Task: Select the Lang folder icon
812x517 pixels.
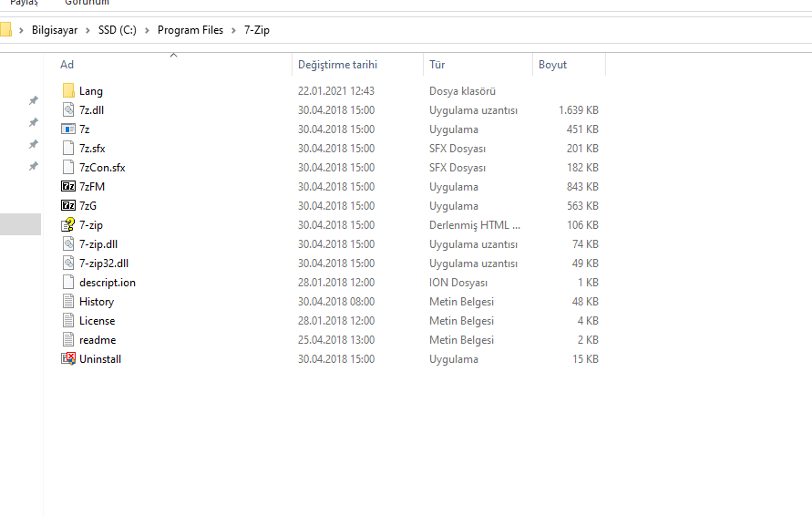Action: [68, 90]
